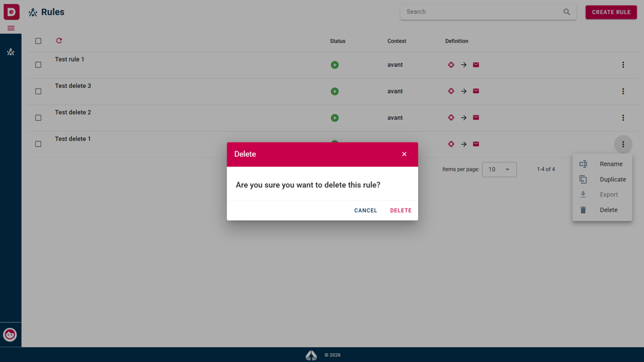This screenshot has width=644, height=362.
Task: Click the target trigger icon for Test delete 2
Action: tap(451, 117)
